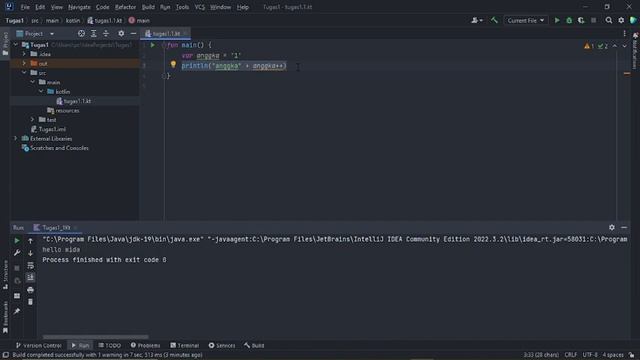
Task: Clear console output with trash icon
Action: [x=31, y=302]
